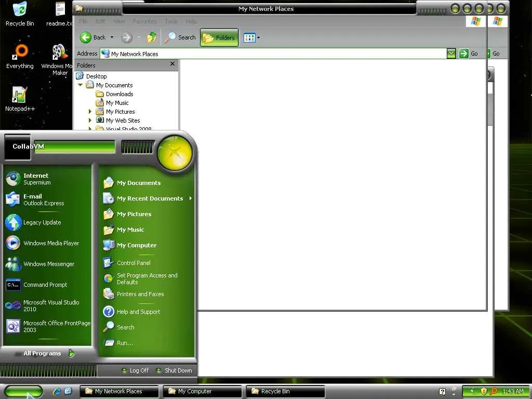Go up one folder level
The width and height of the screenshot is (532, 399).
[152, 37]
